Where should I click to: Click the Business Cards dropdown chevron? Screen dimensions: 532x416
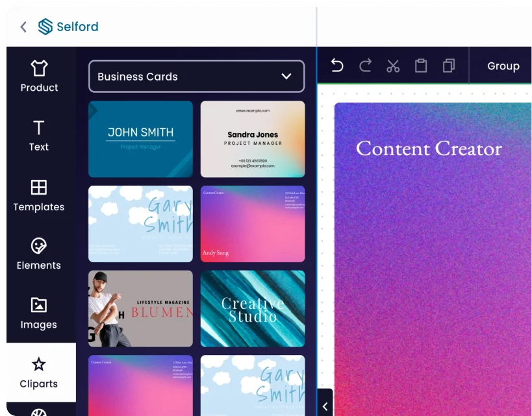[286, 77]
